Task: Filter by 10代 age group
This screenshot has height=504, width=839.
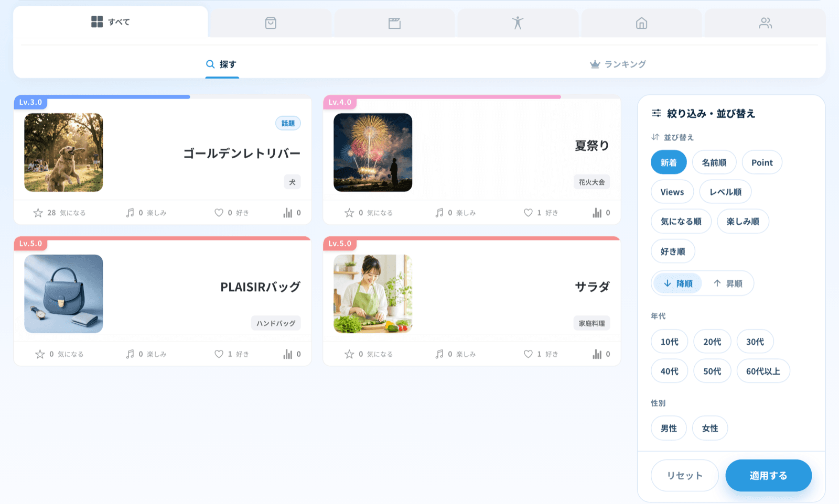Action: click(x=669, y=342)
